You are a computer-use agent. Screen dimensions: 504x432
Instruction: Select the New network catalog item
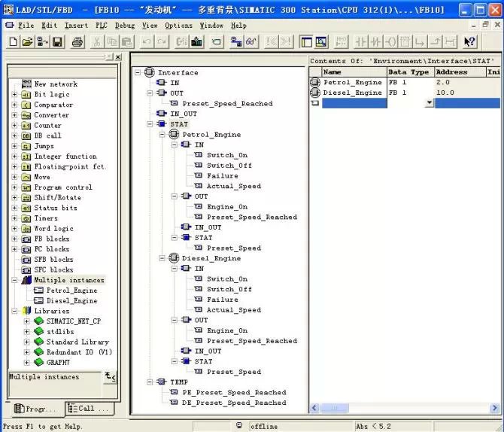point(56,84)
